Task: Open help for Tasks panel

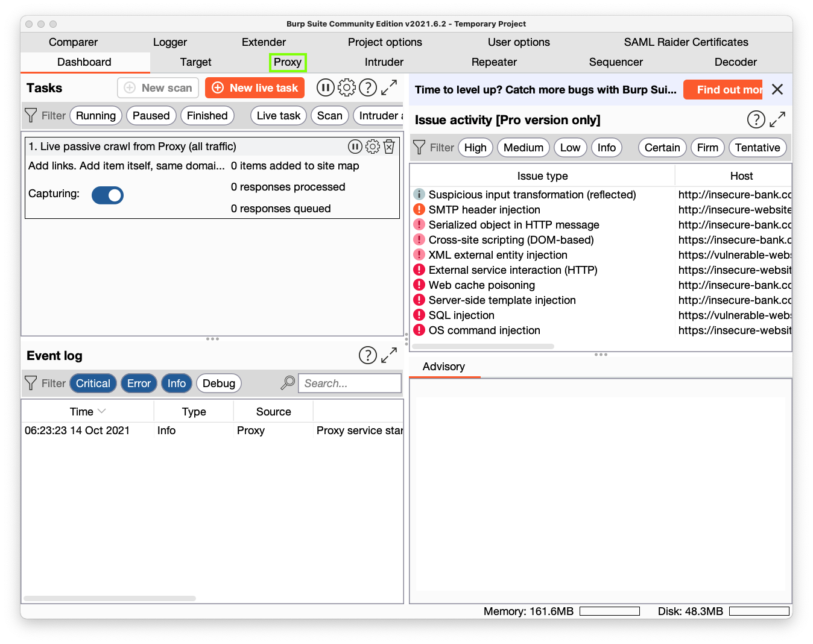Action: (368, 88)
